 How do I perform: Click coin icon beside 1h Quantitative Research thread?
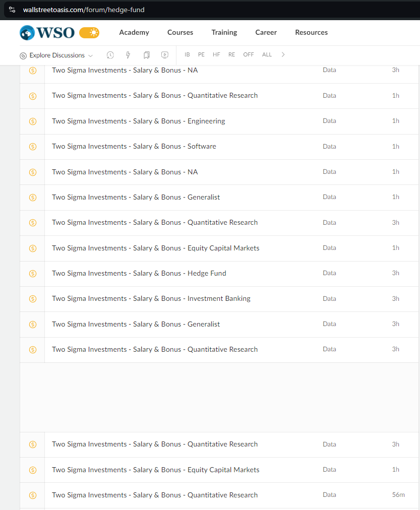33,96
